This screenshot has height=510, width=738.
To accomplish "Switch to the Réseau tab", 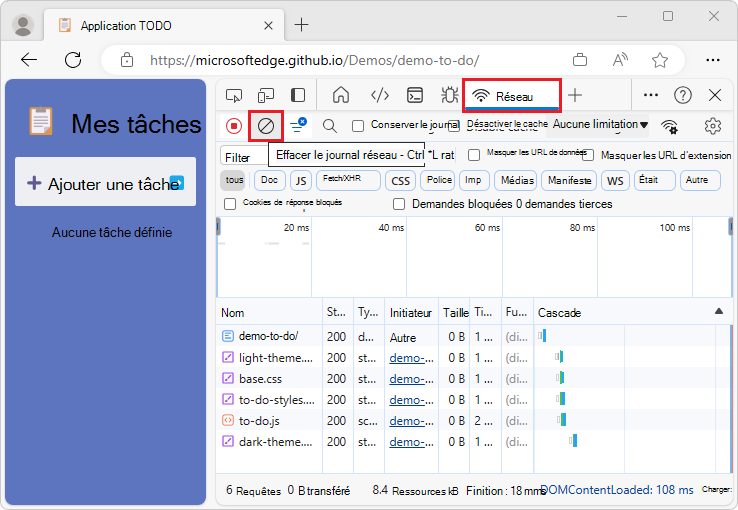I will 512,96.
